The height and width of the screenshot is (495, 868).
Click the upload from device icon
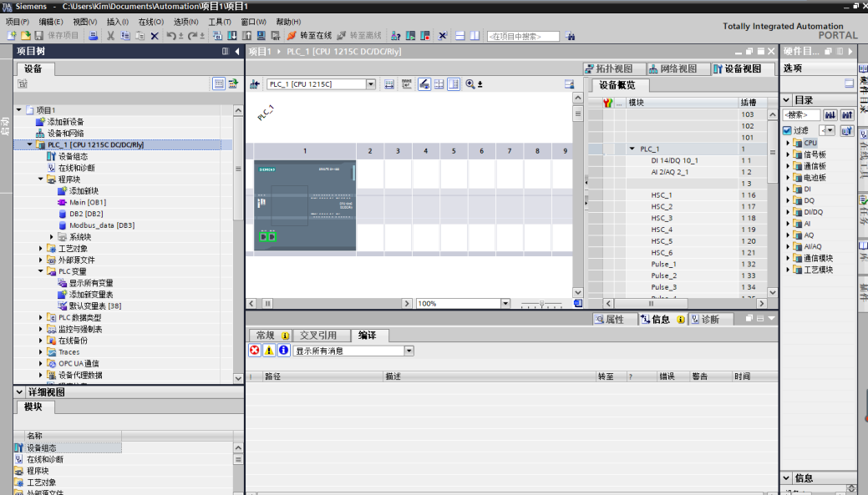(x=246, y=35)
